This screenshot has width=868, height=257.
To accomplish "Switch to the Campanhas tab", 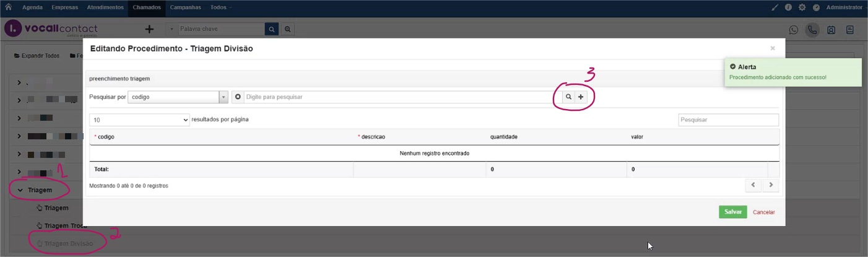I will click(186, 7).
